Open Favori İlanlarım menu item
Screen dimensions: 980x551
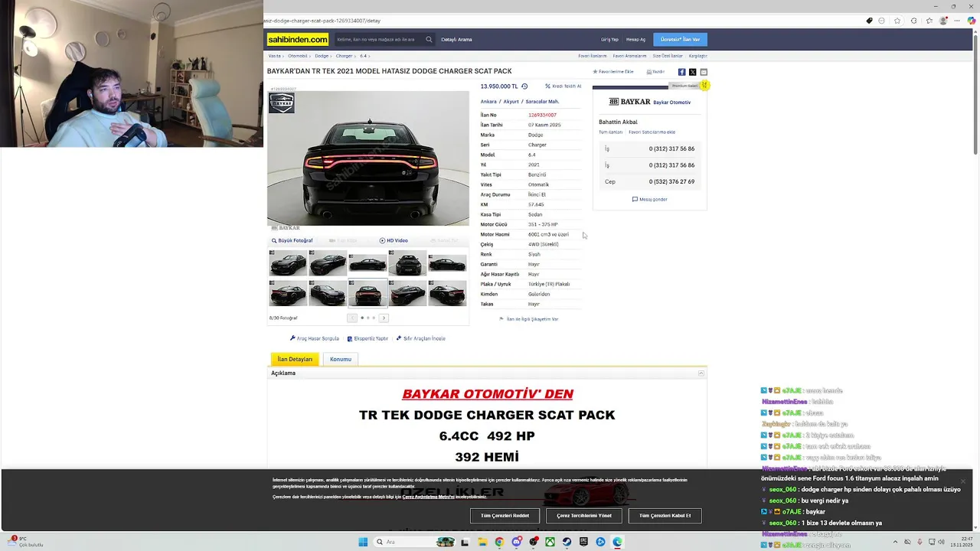tap(593, 56)
